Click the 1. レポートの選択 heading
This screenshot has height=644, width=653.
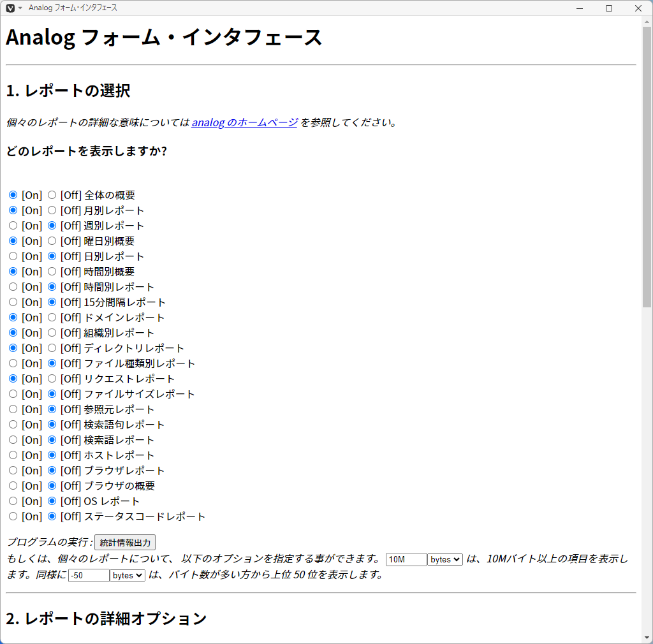pyautogui.click(x=68, y=91)
